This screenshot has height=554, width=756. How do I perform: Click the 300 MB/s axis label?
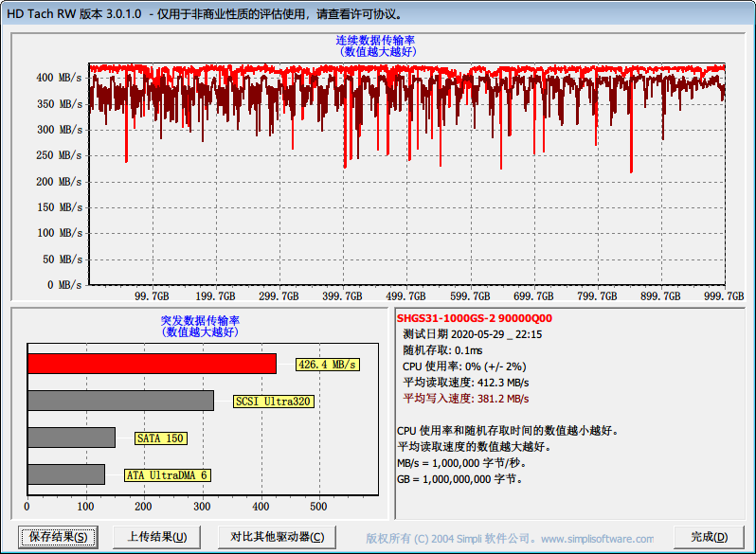point(59,129)
